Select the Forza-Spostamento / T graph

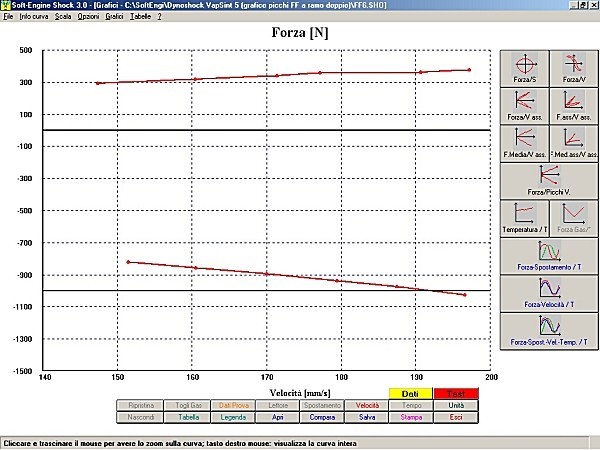click(x=548, y=254)
